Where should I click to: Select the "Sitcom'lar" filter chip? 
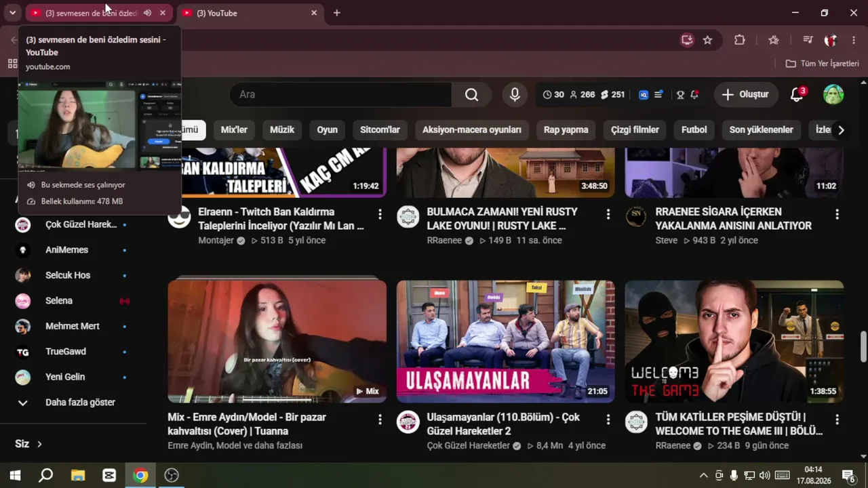[380, 129]
